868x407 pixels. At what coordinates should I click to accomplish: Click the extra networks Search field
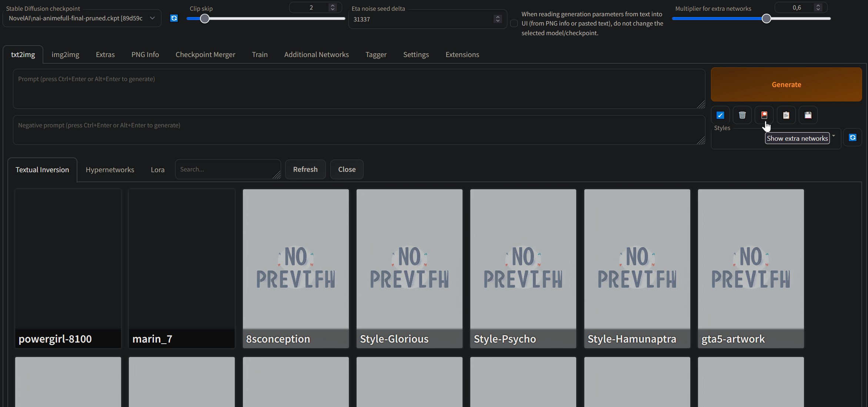[227, 169]
